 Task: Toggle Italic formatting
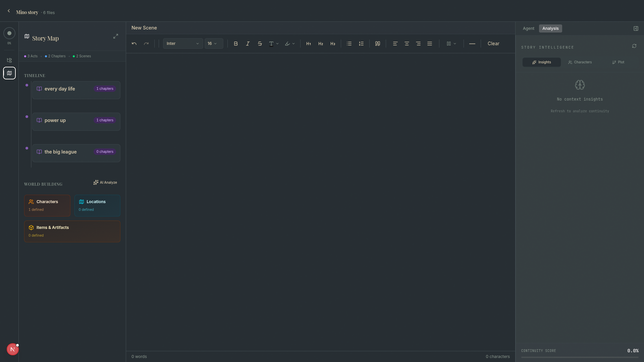point(248,44)
